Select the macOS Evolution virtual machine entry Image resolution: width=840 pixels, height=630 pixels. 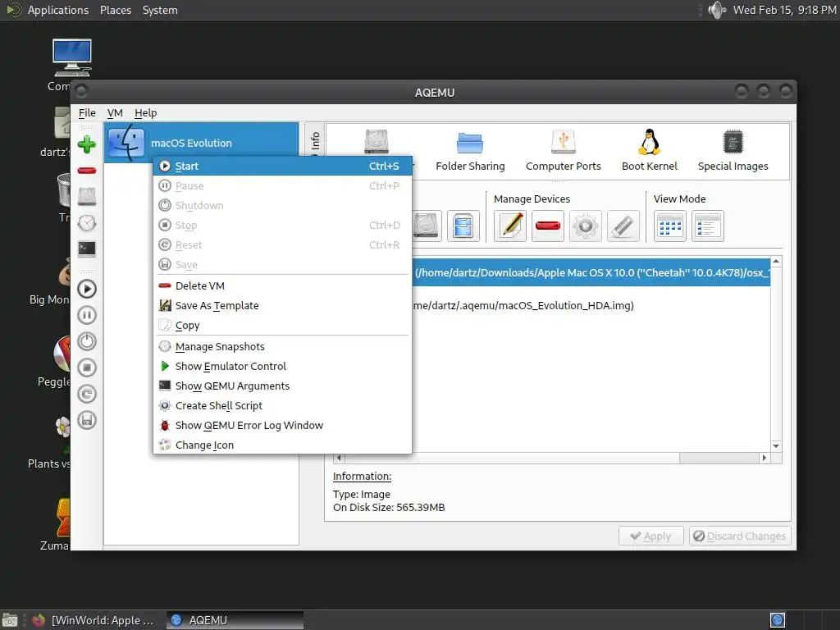[201, 143]
